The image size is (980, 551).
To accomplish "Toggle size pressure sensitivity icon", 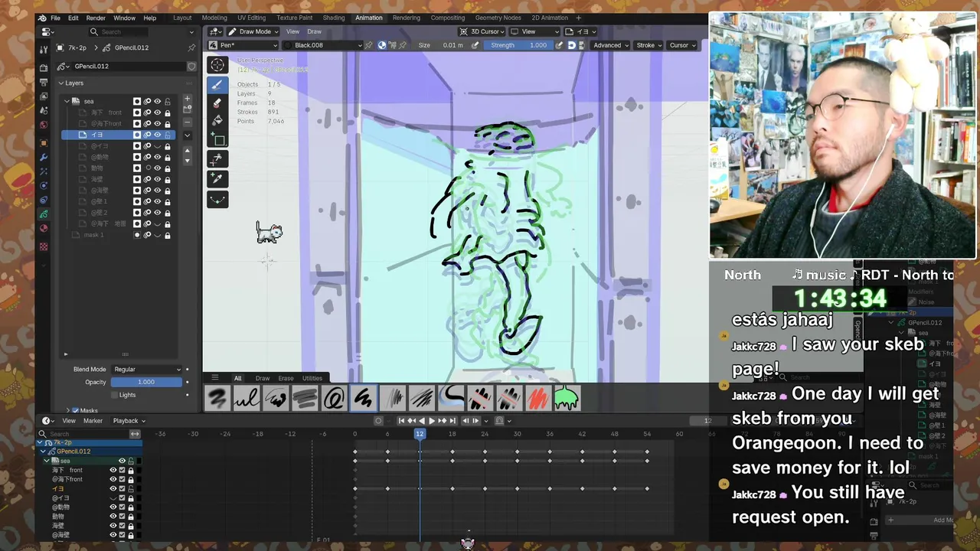I will pyautogui.click(x=475, y=45).
